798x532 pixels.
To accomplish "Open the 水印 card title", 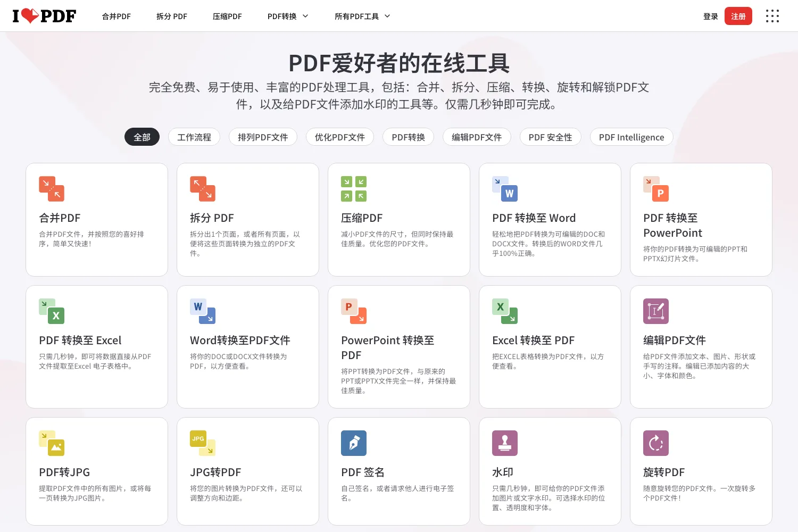I will click(x=503, y=472).
